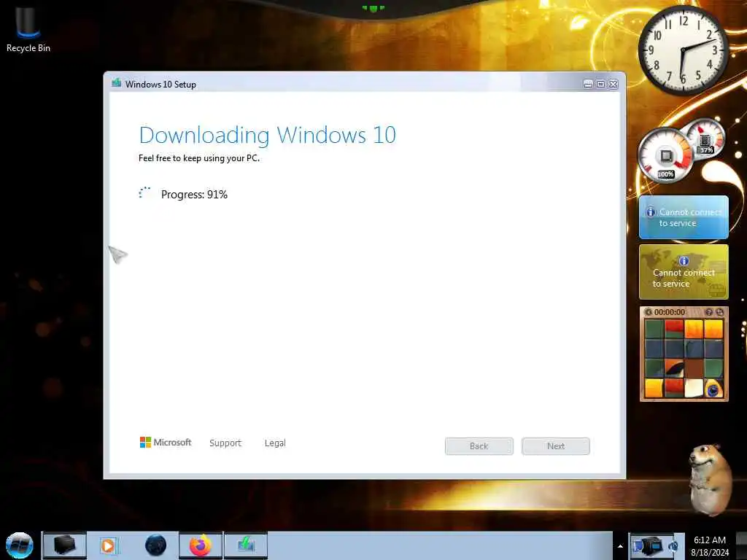
Task: Open the dark globe browser taskbar icon
Action: pos(156,545)
